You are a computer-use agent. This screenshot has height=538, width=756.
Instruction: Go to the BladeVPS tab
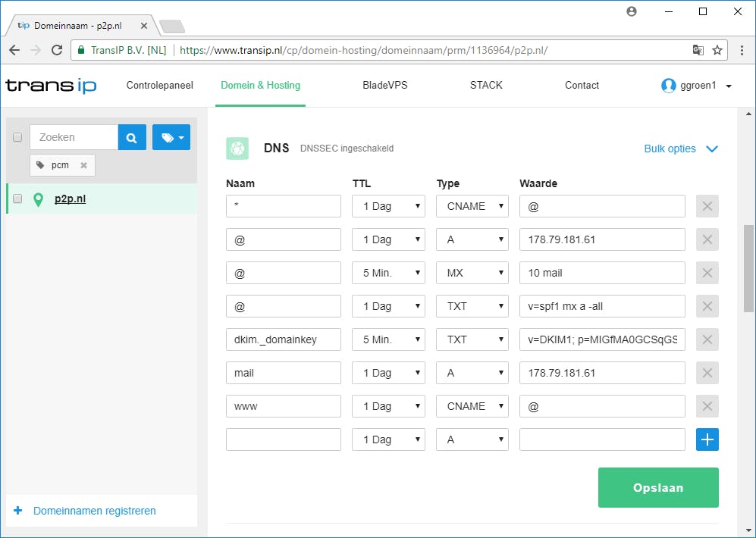384,86
